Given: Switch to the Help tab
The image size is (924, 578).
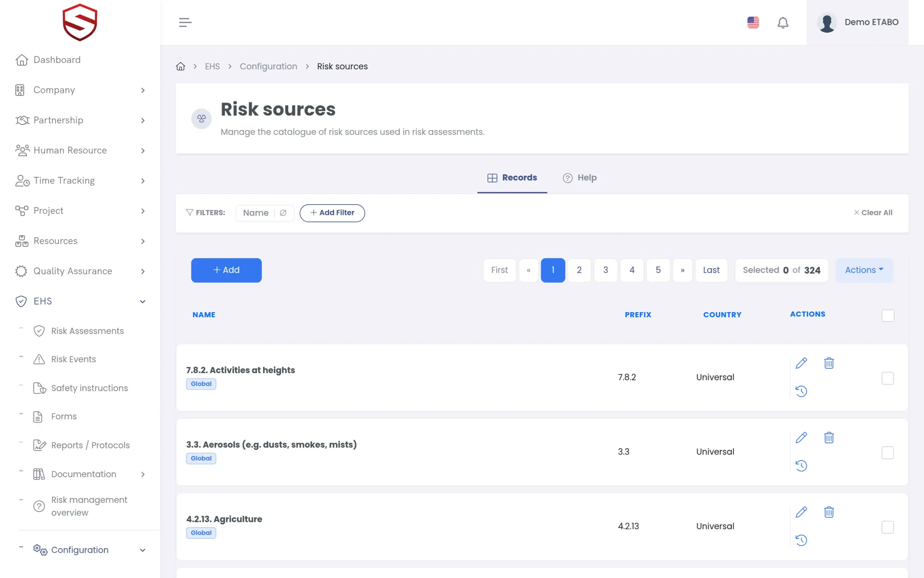Looking at the screenshot, I should coord(580,178).
